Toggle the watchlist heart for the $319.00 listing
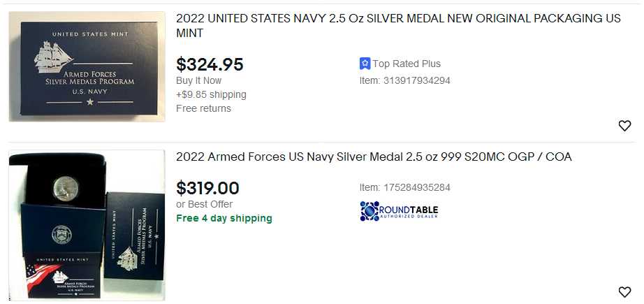 click(624, 292)
